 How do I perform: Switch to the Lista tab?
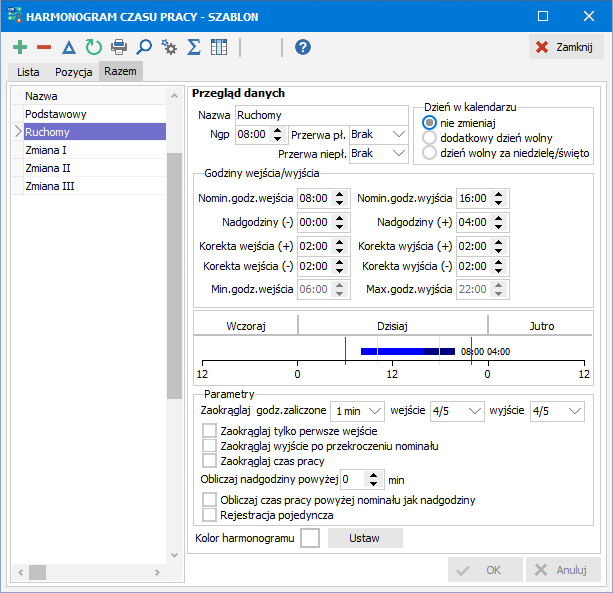click(x=28, y=72)
